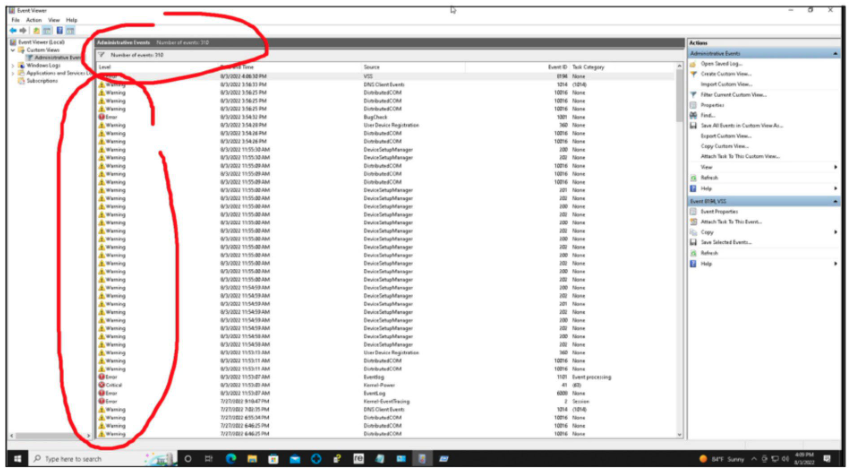Click Filter Current Custom View action
This screenshot has height=471, width=851.
pos(733,94)
